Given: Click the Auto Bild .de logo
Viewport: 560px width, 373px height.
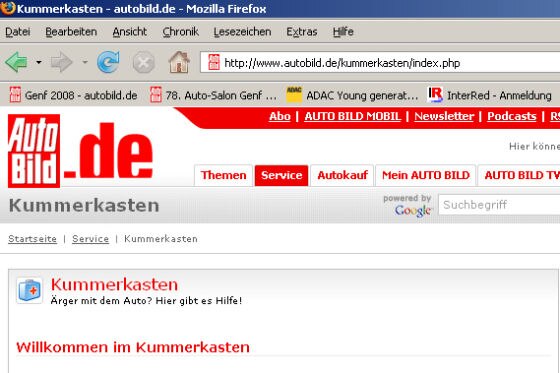Looking at the screenshot, I should click(81, 151).
